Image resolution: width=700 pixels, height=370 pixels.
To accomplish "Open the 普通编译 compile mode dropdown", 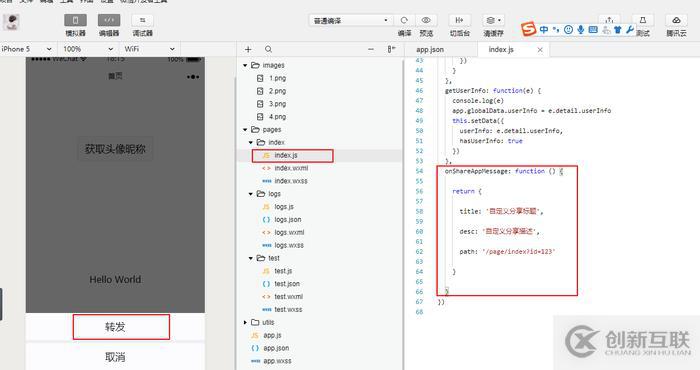I will click(350, 21).
